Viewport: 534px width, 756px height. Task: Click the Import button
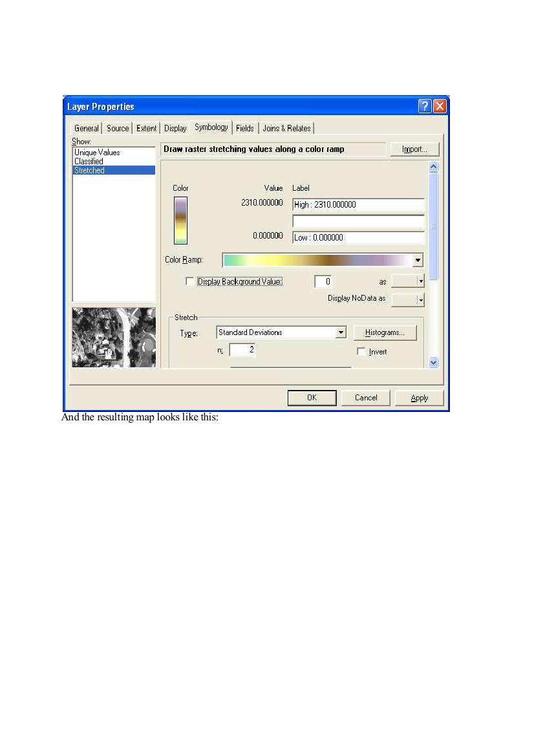point(414,149)
